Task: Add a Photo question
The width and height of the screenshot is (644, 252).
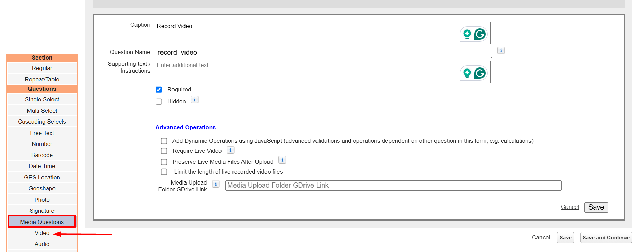Action: click(42, 200)
